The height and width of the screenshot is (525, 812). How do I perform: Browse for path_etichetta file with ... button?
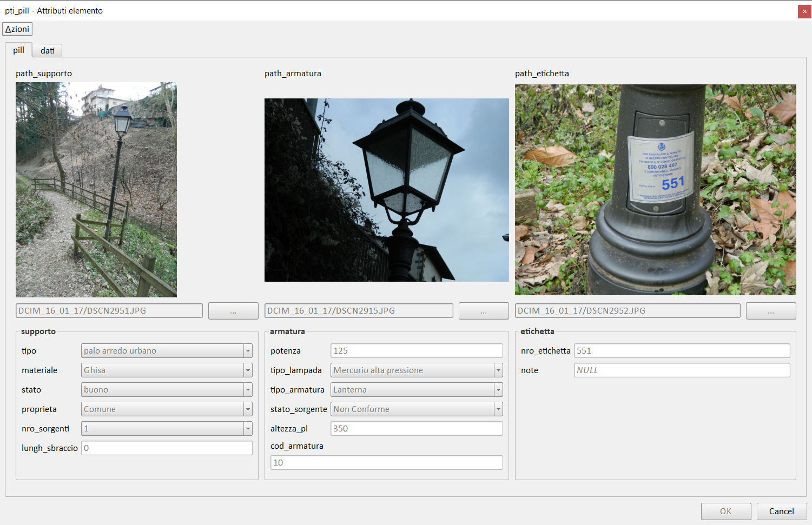[x=770, y=311]
